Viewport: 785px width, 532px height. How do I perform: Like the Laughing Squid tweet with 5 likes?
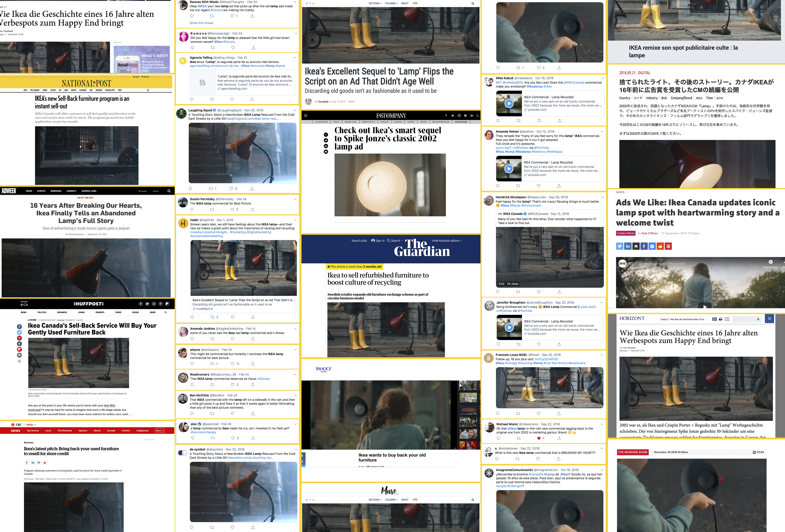231,188
